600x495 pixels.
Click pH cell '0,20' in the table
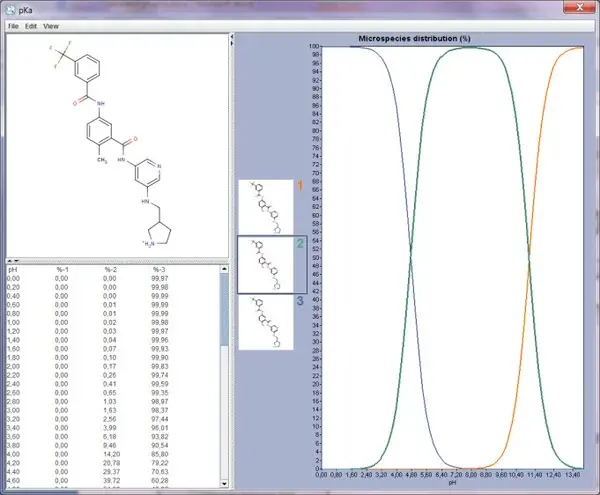click(13, 287)
